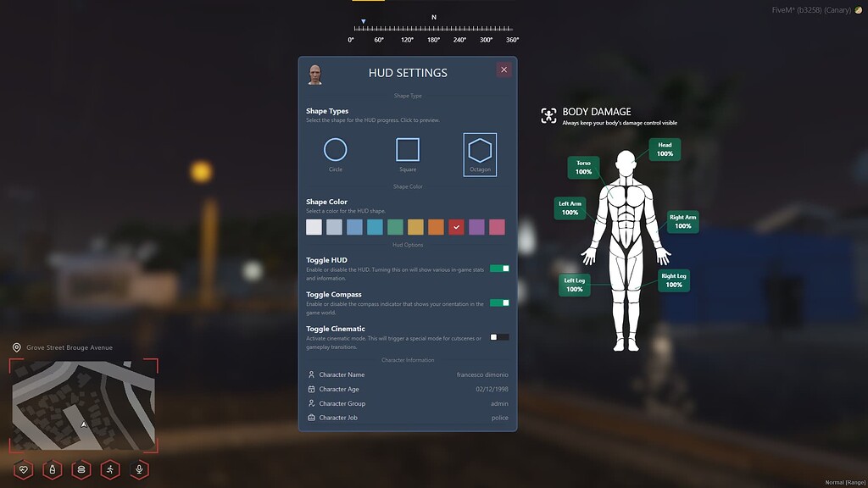
Task: Click the stamina running-figure hexagon icon
Action: tap(109, 469)
